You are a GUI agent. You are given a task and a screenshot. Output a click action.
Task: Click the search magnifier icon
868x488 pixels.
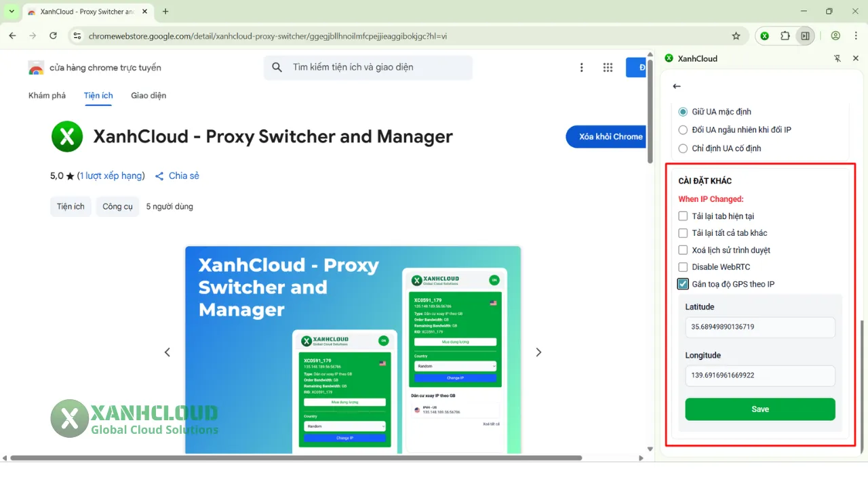[x=277, y=67]
